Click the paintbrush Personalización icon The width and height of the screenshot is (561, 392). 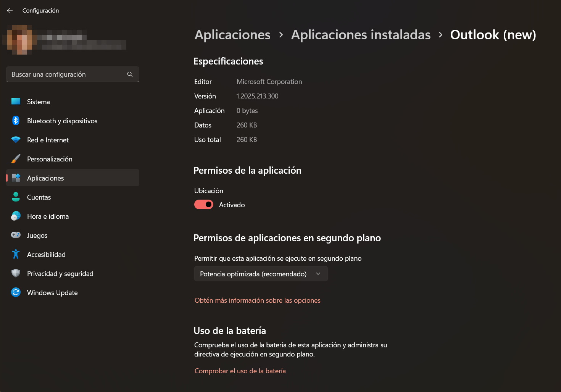coord(16,159)
